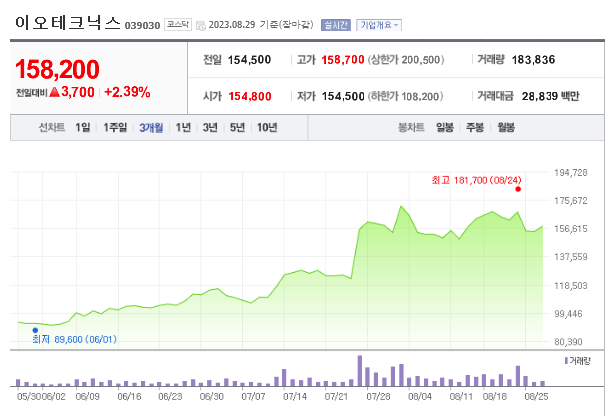This screenshot has width=605, height=416.
Task: Click the 전일 value 154,500
Action: point(249,60)
